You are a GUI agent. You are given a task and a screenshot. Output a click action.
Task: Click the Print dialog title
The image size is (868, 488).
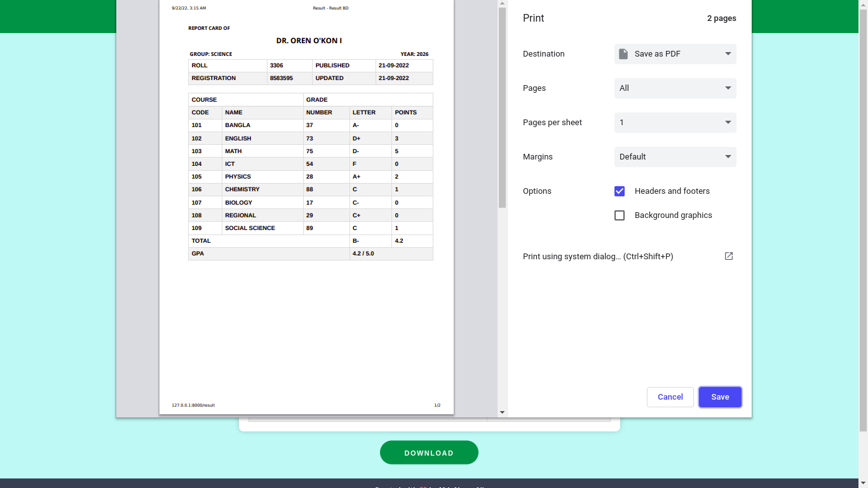[x=534, y=18]
